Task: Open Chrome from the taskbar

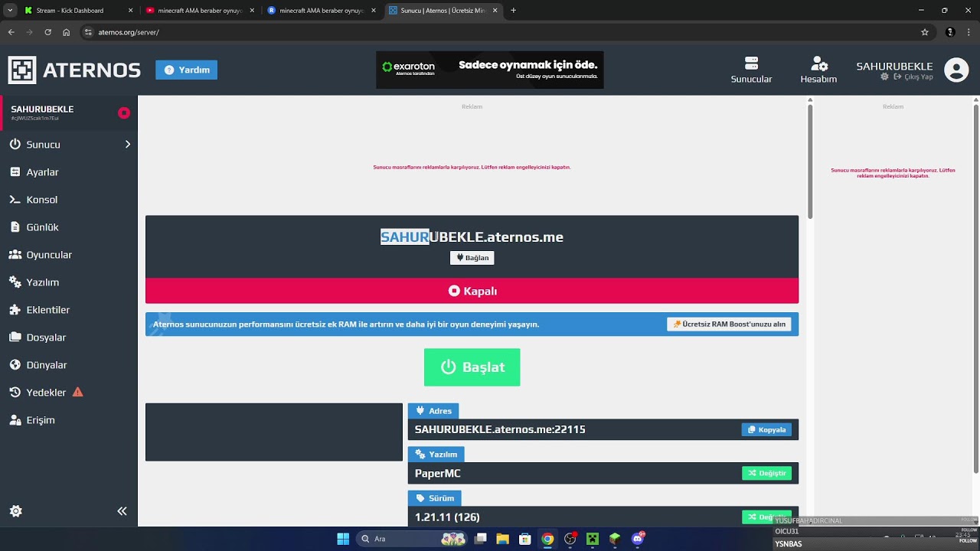Action: point(547,539)
